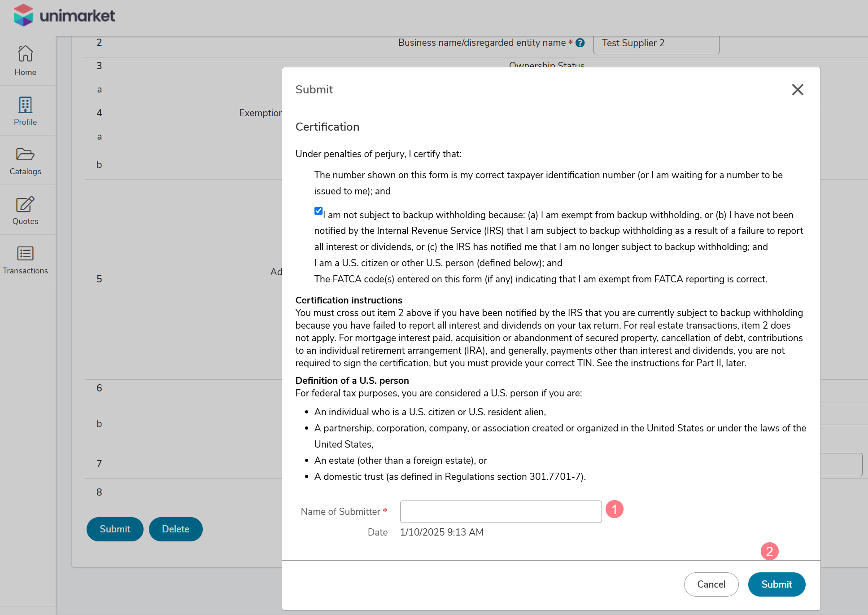The height and width of the screenshot is (615, 868).
Task: Click the 'An estate' bullet item
Action: click(x=401, y=460)
